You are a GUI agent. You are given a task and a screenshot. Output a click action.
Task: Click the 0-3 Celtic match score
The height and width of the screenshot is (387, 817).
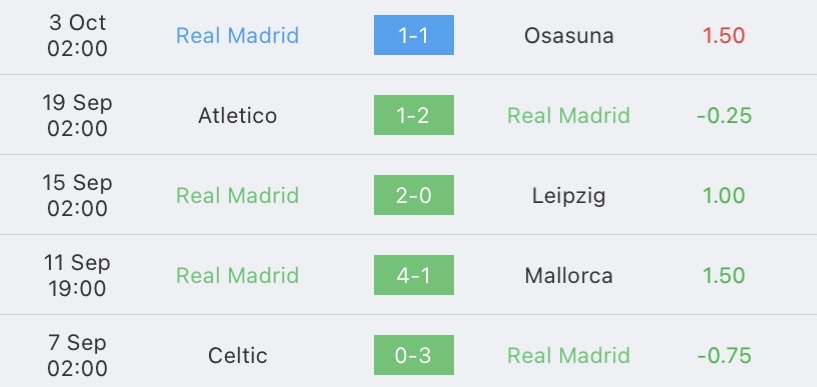[414, 355]
